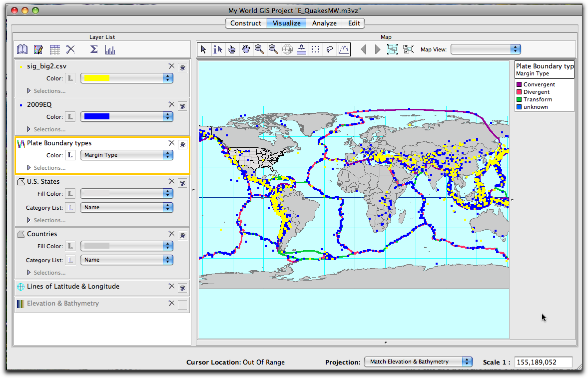The image size is (588, 378).
Task: Activate the Pan hand tool
Action: tap(246, 49)
